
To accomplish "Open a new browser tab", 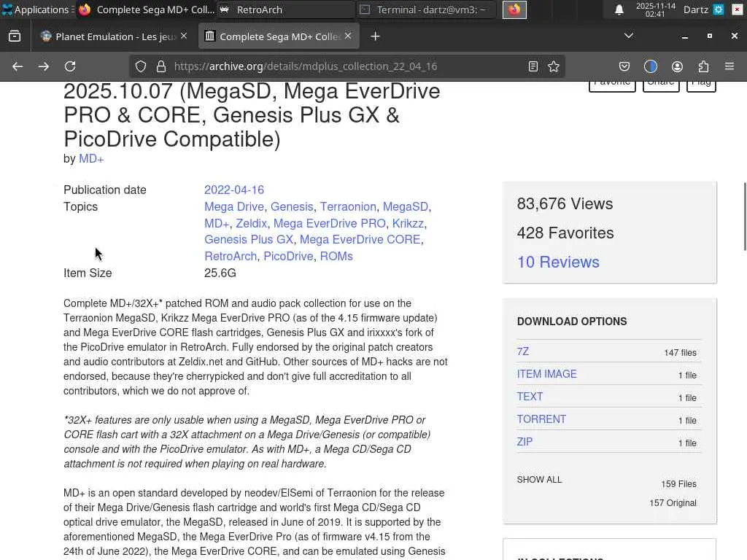I will coord(376,36).
